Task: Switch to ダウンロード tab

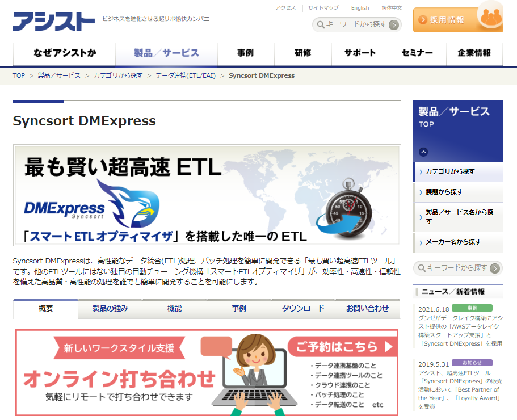Action: [303, 309]
